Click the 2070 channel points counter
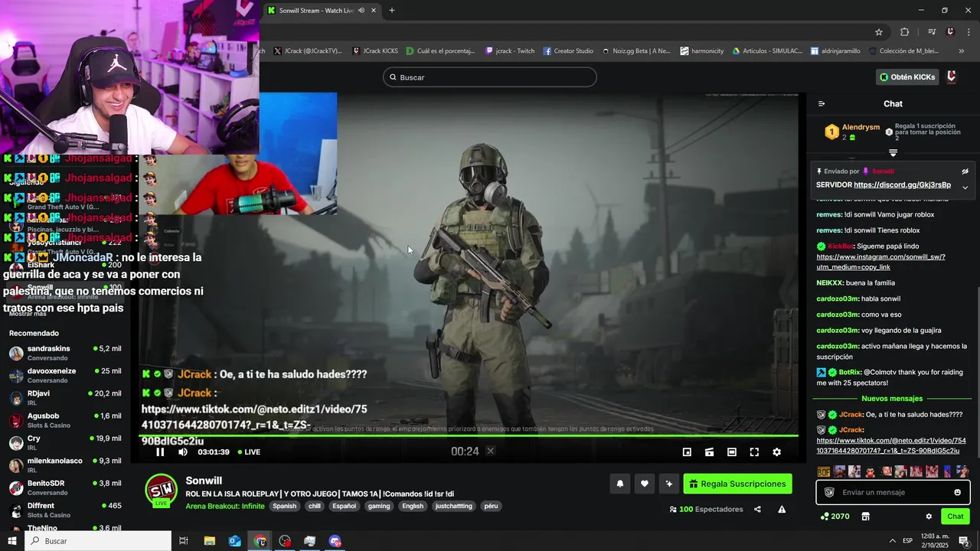The width and height of the screenshot is (980, 551). 835,517
